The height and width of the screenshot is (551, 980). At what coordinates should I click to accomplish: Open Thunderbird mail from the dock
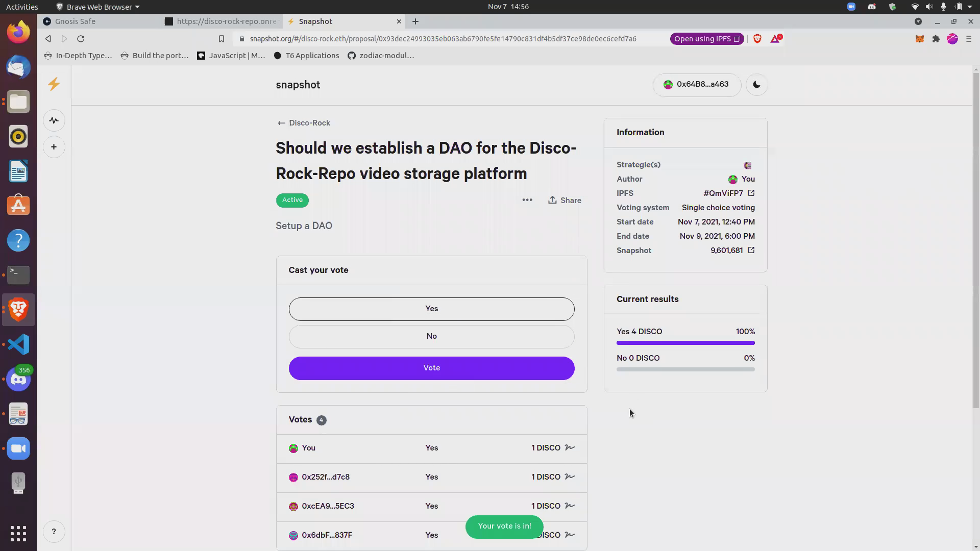18,67
